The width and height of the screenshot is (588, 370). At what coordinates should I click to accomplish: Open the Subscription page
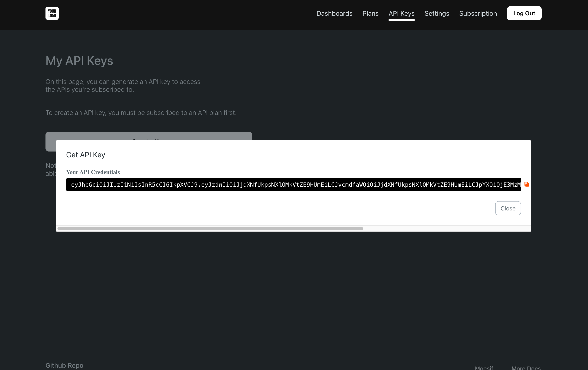[x=478, y=13]
